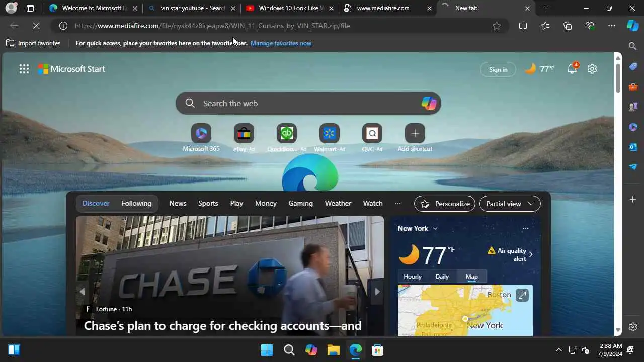
Task: Expand the weather map to full view
Action: [522, 295]
